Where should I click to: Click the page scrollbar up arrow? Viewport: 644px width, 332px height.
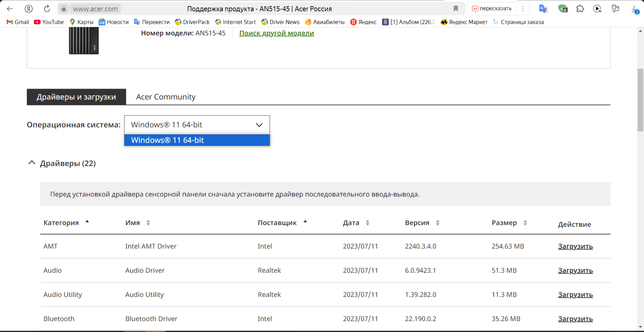(640, 31)
